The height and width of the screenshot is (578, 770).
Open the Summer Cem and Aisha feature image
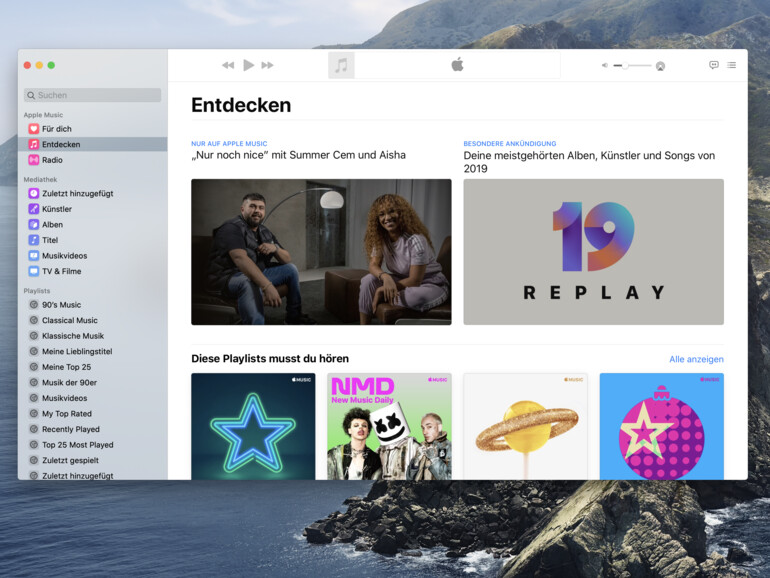point(321,252)
